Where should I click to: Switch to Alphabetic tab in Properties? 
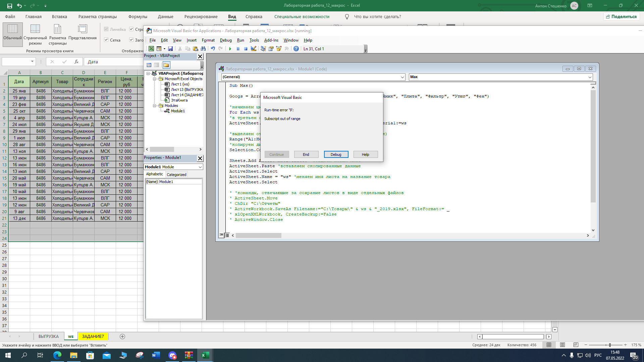(x=155, y=174)
